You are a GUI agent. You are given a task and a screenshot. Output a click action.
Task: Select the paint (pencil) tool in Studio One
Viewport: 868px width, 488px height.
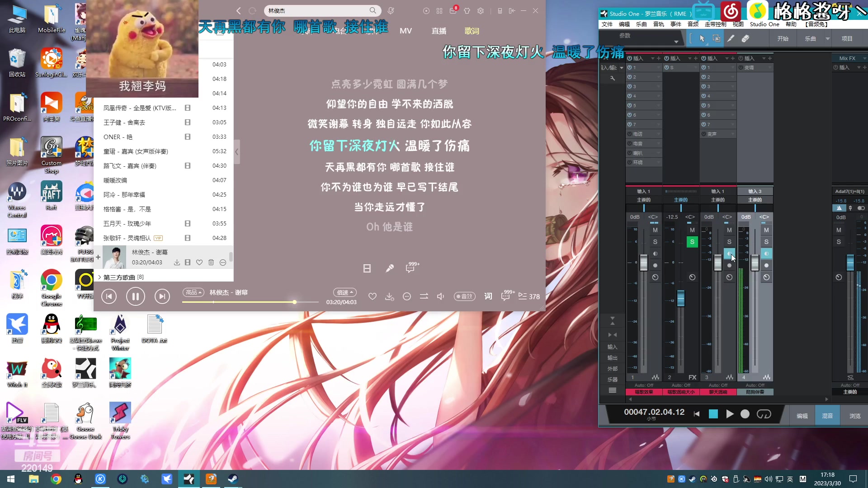pos(731,39)
